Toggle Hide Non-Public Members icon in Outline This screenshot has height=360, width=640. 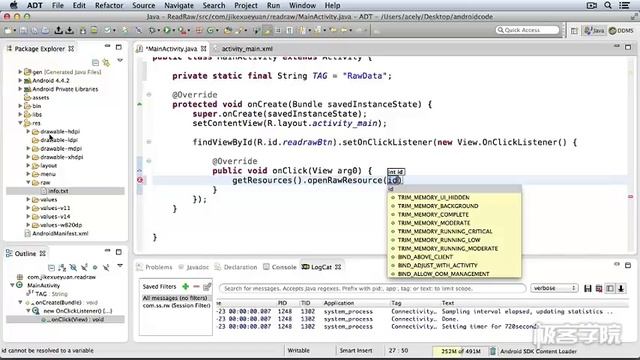pos(95,268)
